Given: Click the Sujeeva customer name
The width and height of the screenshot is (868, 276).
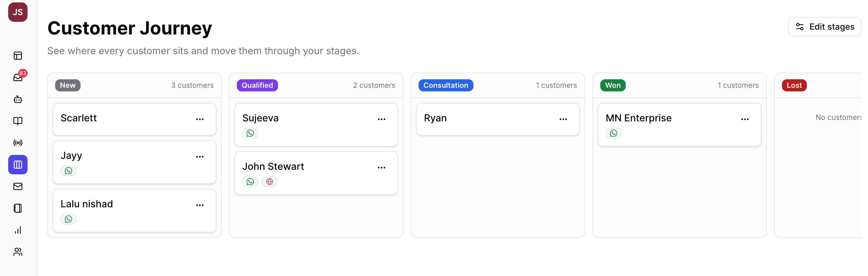Looking at the screenshot, I should [260, 118].
